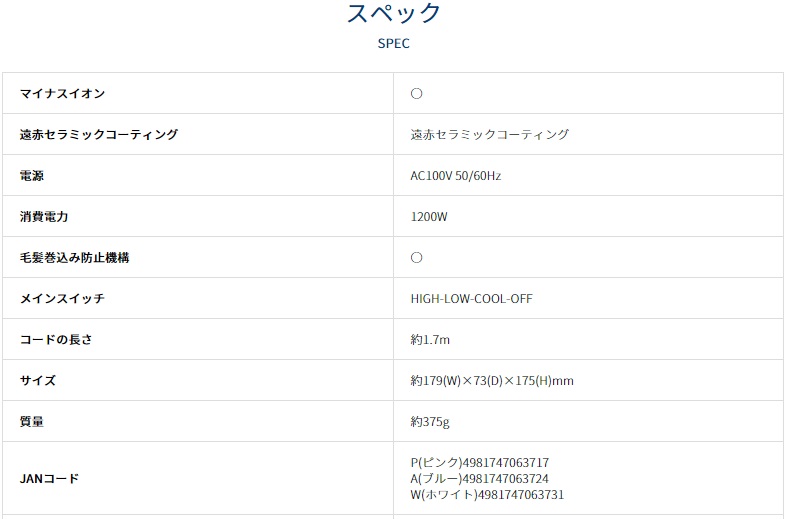Click the スペック heading
Viewport: 787px width, 519px height.
click(393, 14)
